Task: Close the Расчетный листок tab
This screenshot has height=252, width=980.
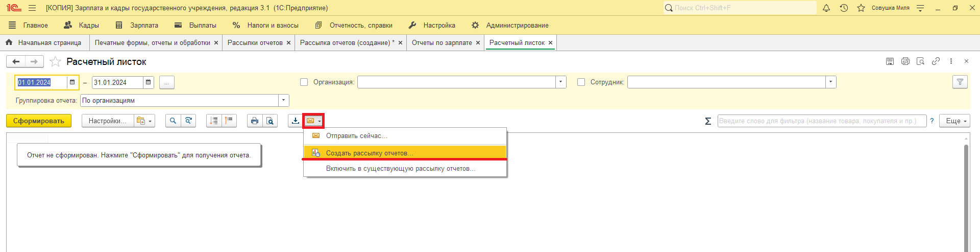Action: (x=550, y=43)
